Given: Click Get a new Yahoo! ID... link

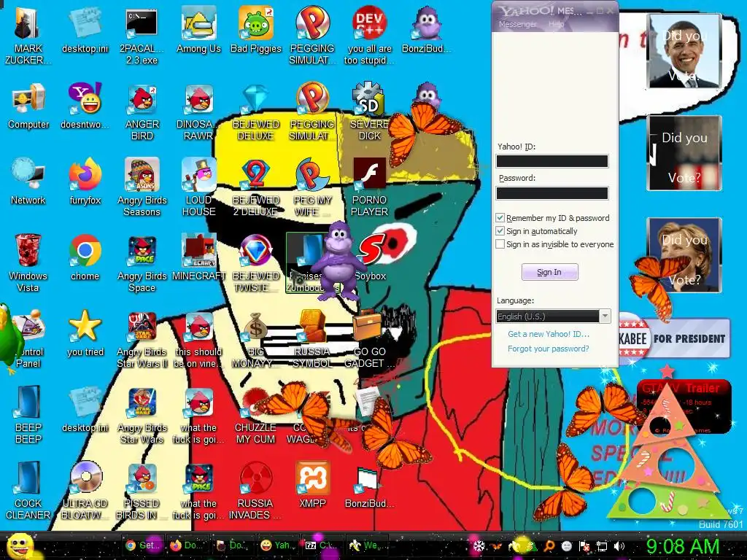Looking at the screenshot, I should tap(549, 334).
